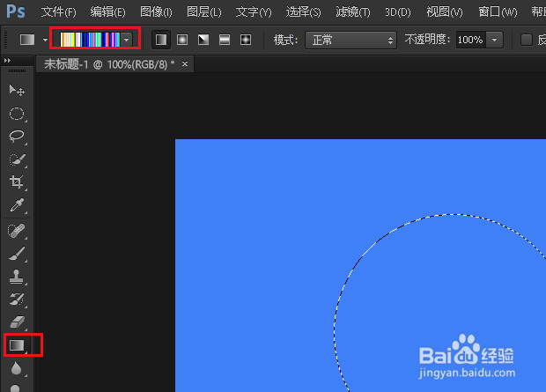This screenshot has height=392, width=546.
Task: Select the Move tool
Action: pyautogui.click(x=17, y=90)
